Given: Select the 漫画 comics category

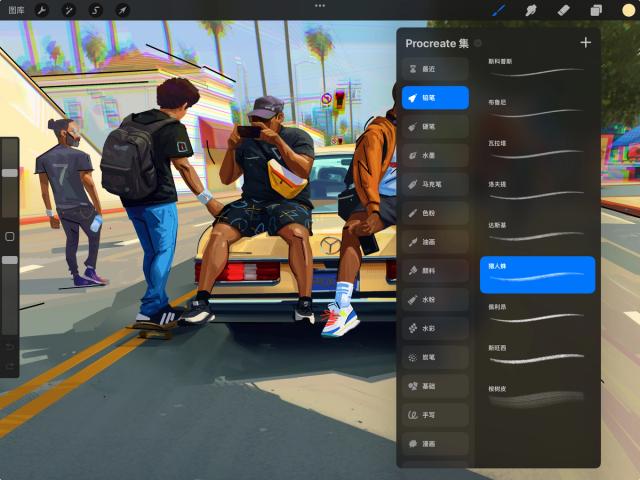Looking at the screenshot, I should 435,444.
